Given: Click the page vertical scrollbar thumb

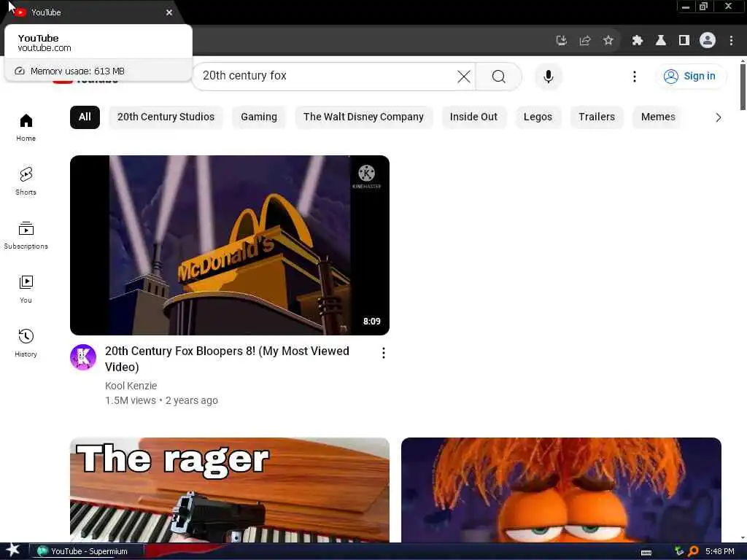Looking at the screenshot, I should [743, 87].
